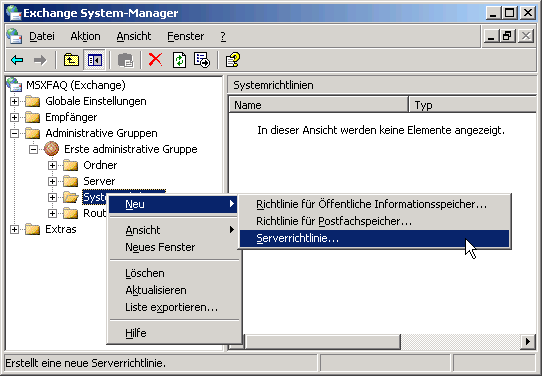Open help via the question mark toolbar icon
This screenshot has width=542, height=376.
click(x=233, y=60)
